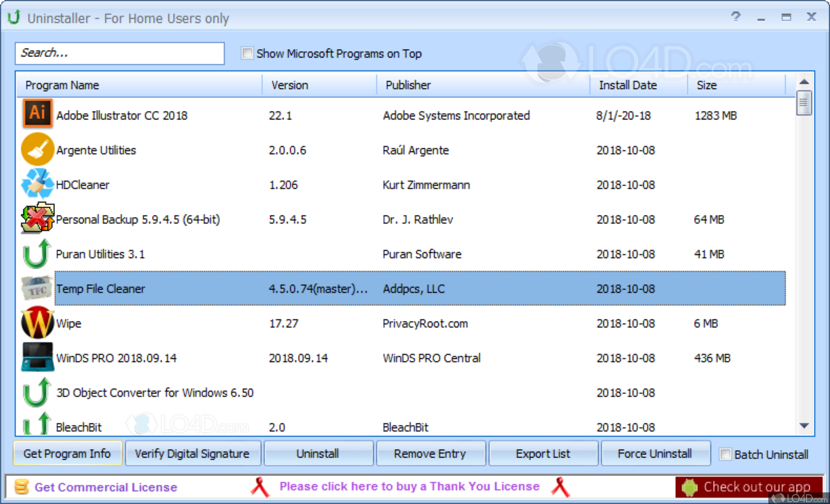Image resolution: width=830 pixels, height=504 pixels.
Task: Click the Uninstaller logo in title bar
Action: [14, 17]
